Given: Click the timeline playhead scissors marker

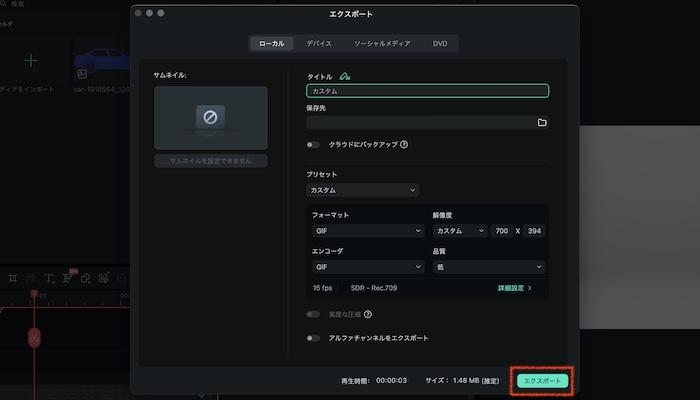Looking at the screenshot, I should (34, 338).
